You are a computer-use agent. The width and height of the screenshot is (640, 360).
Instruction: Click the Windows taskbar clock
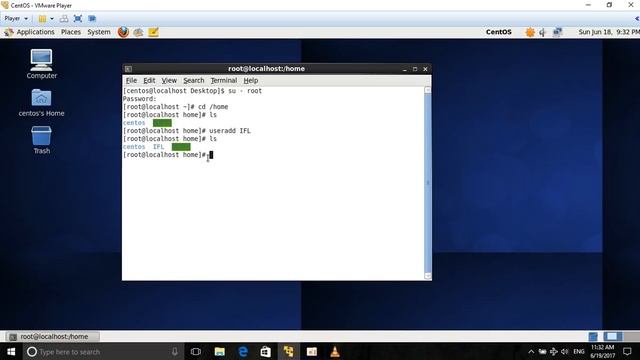click(602, 351)
